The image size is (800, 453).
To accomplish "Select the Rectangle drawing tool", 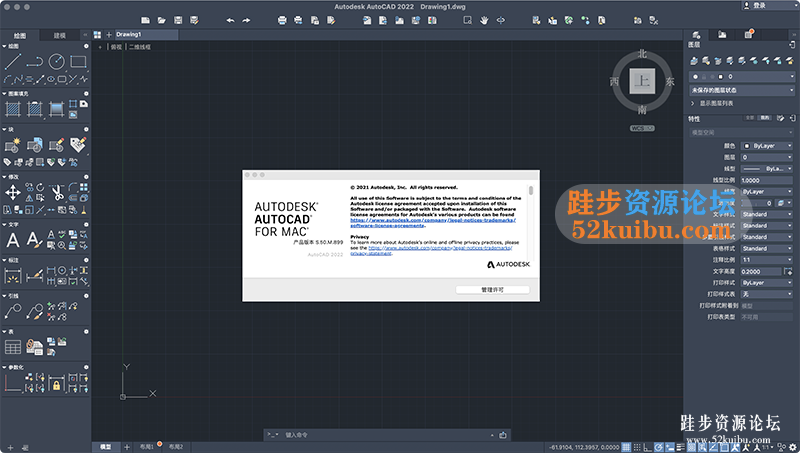I will 78,62.
